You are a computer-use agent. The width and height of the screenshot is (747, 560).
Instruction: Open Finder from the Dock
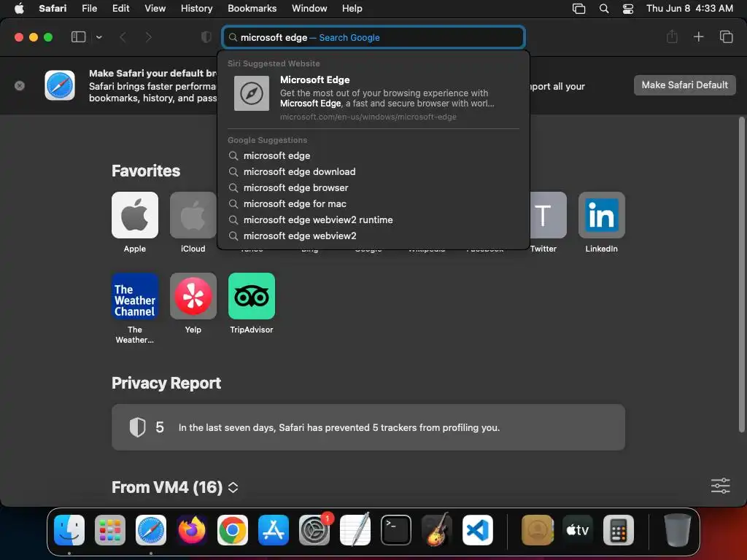point(69,530)
